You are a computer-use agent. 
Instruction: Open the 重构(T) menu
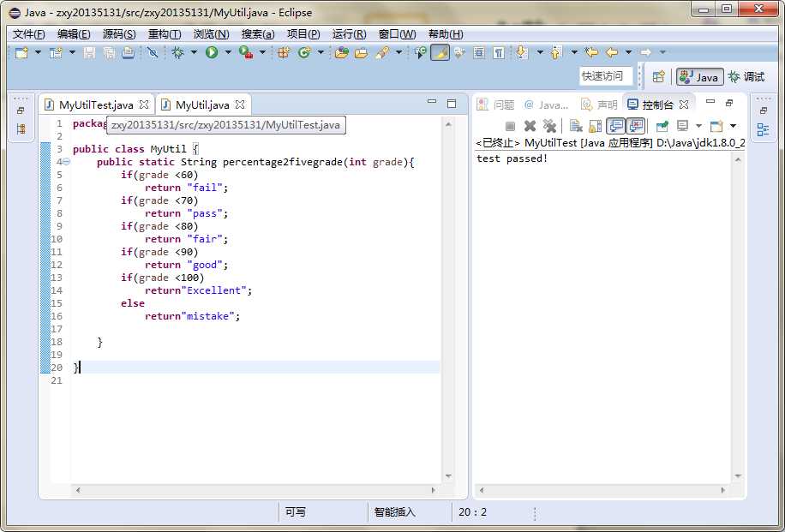click(165, 34)
